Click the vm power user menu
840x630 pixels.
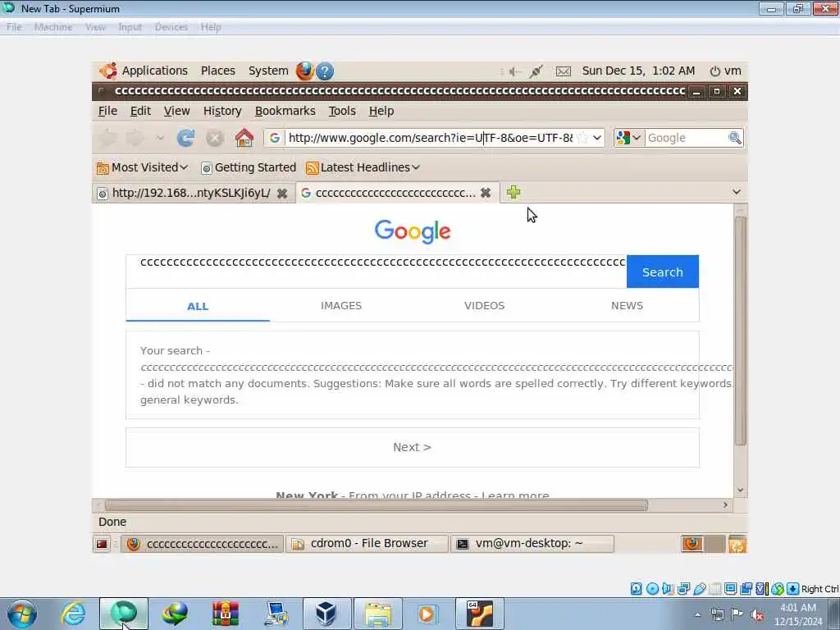coord(725,71)
